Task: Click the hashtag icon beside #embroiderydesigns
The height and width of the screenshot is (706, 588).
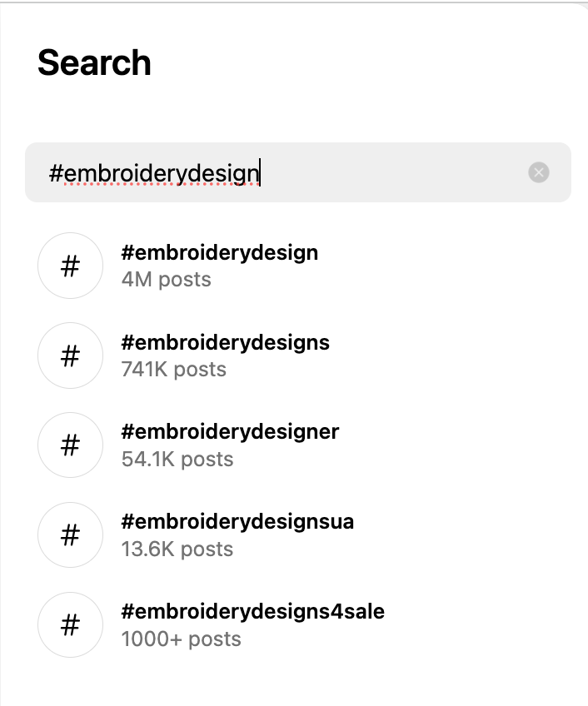Action: click(x=70, y=355)
